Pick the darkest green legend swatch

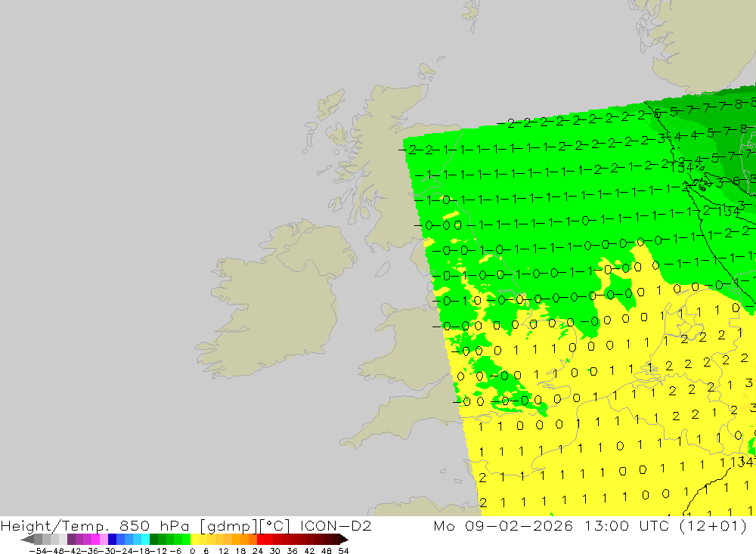click(x=153, y=540)
